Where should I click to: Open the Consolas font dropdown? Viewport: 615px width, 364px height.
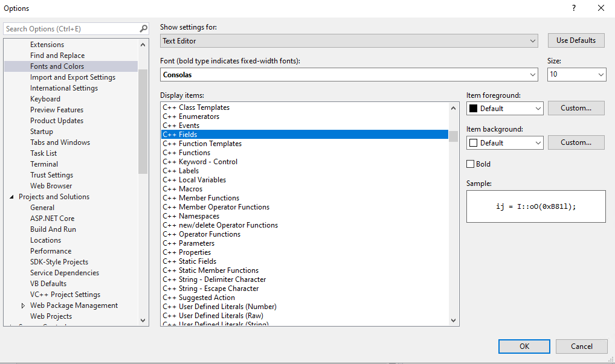349,74
